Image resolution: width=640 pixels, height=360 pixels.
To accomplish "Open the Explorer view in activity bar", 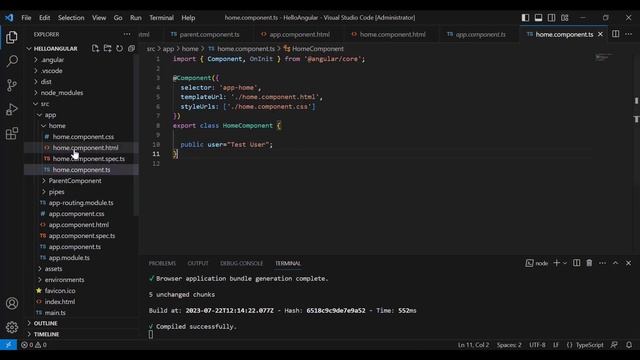I will (12, 37).
